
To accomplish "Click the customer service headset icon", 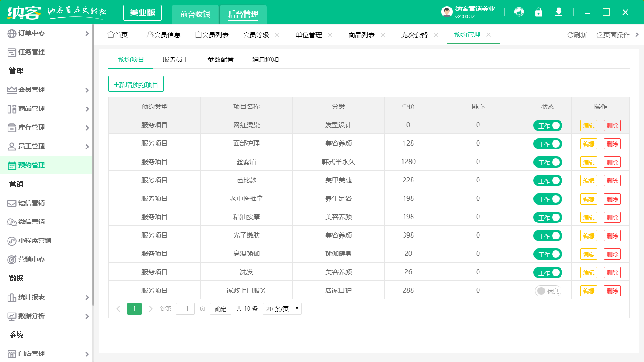I will click(519, 12).
